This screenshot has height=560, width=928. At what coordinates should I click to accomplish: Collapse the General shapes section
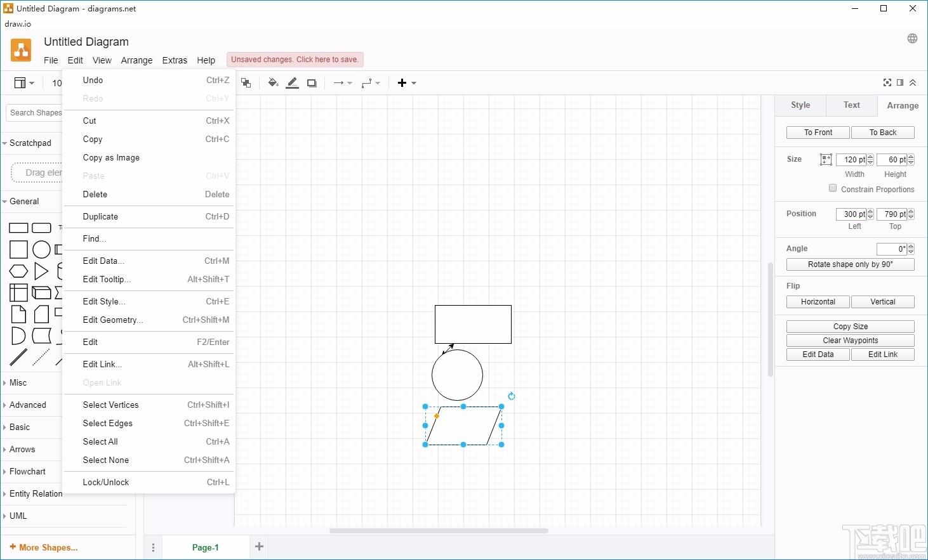pos(24,202)
